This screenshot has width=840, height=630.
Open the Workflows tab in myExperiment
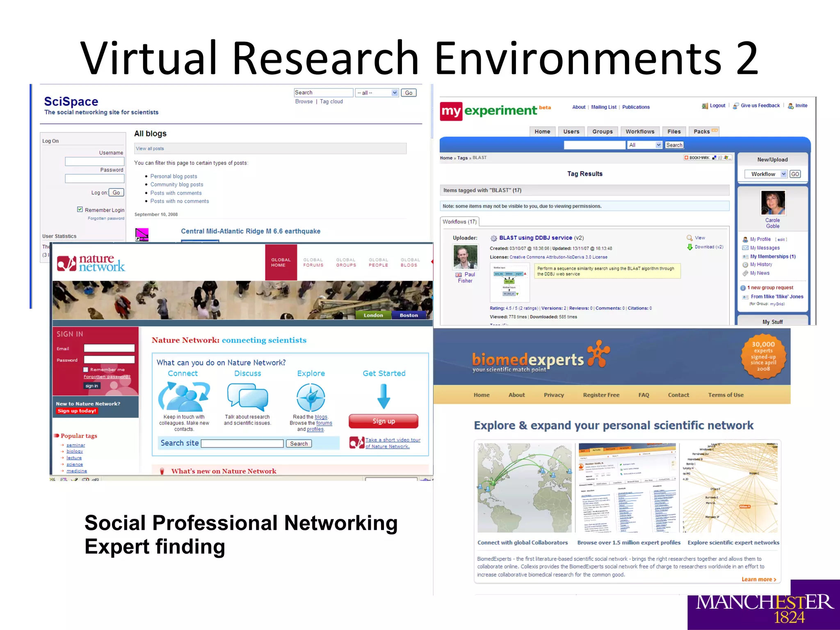[x=640, y=132]
